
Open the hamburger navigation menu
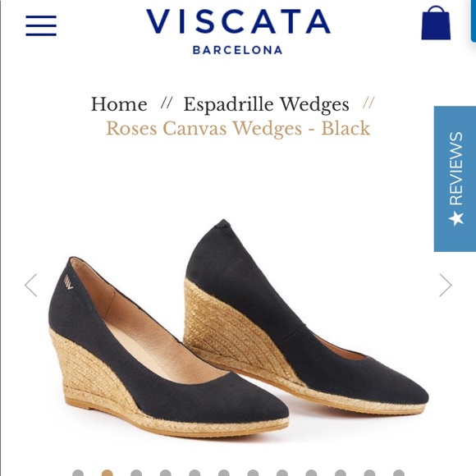[41, 25]
